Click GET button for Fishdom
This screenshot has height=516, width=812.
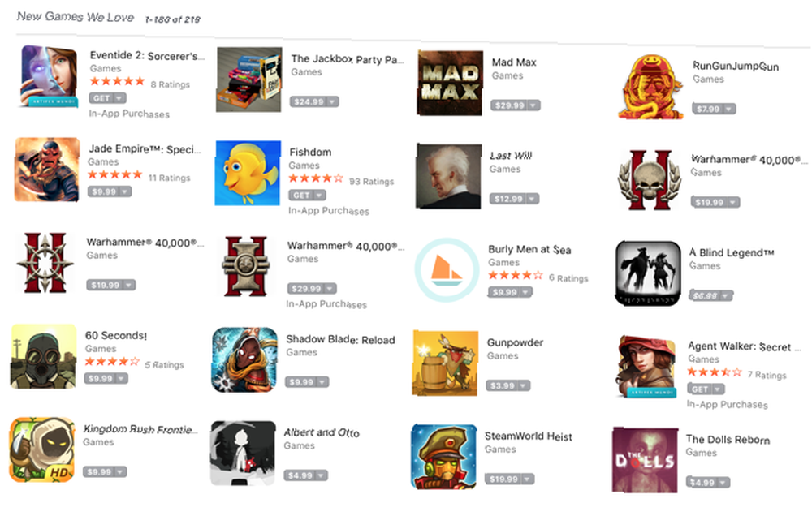[301, 195]
